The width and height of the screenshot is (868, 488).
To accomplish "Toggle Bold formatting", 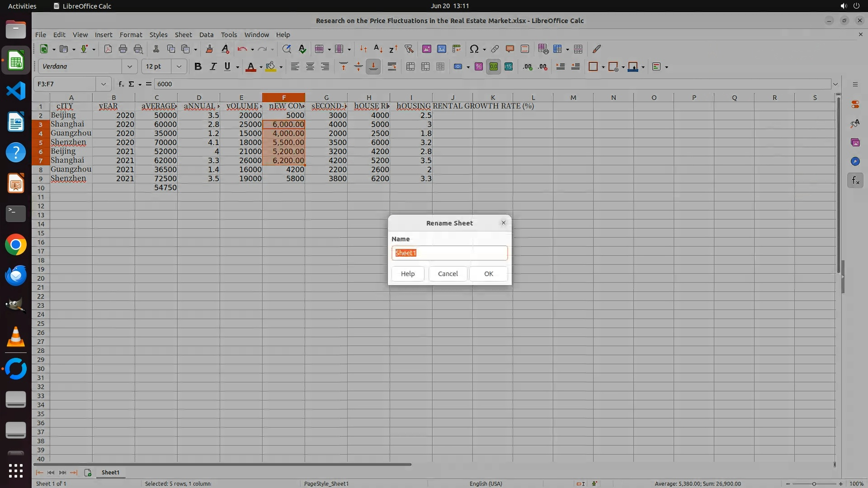I will [x=198, y=67].
